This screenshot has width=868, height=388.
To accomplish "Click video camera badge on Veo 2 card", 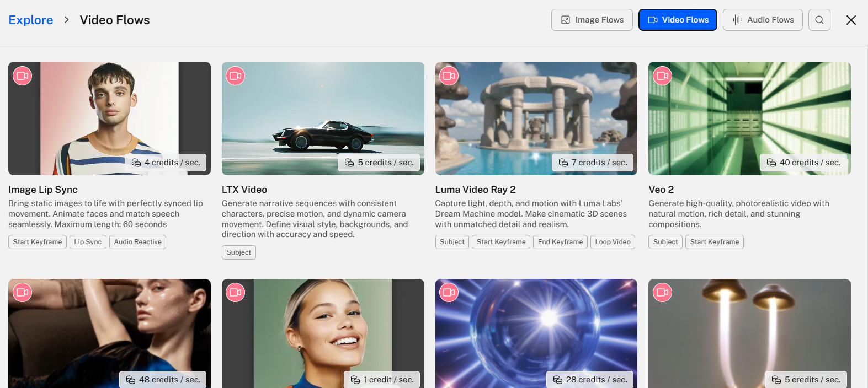I will pos(662,76).
